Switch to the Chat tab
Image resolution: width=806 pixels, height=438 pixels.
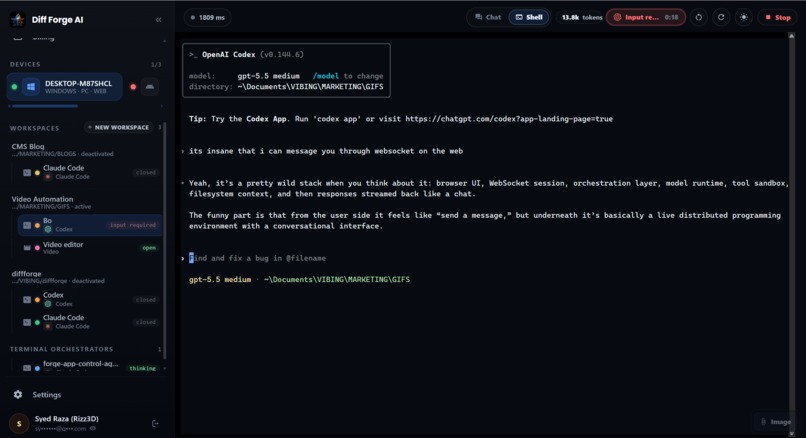488,17
